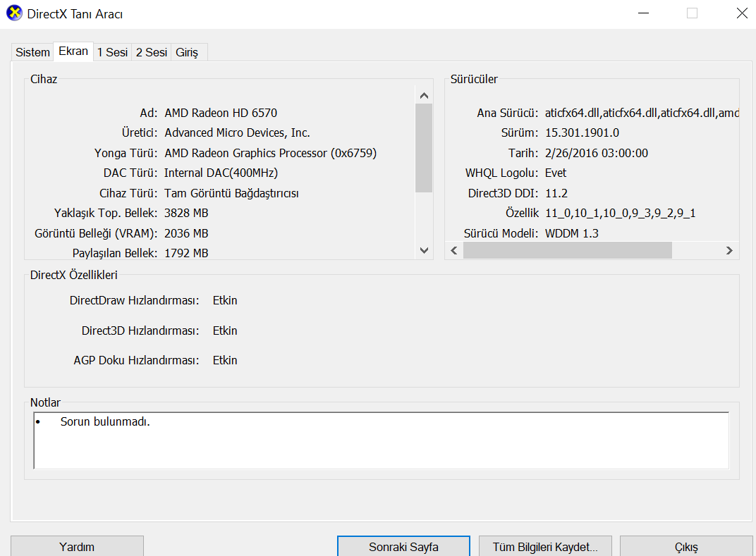Go to Sonraki Sayfa
This screenshot has height=556, width=756.
coord(403,547)
